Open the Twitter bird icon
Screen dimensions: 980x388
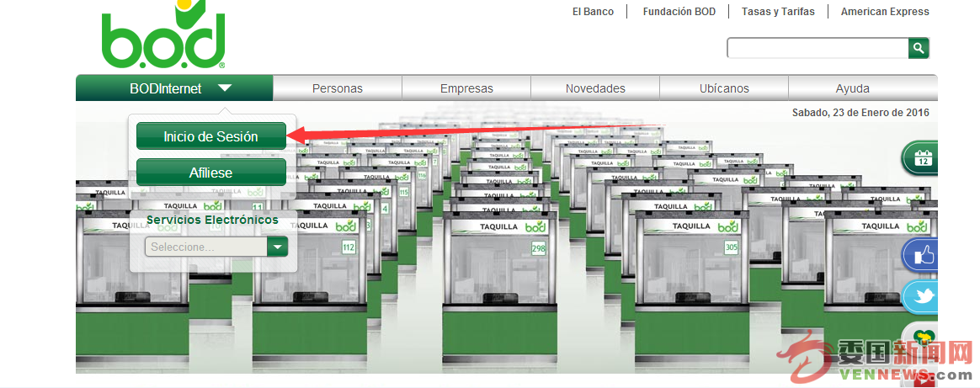tap(921, 297)
